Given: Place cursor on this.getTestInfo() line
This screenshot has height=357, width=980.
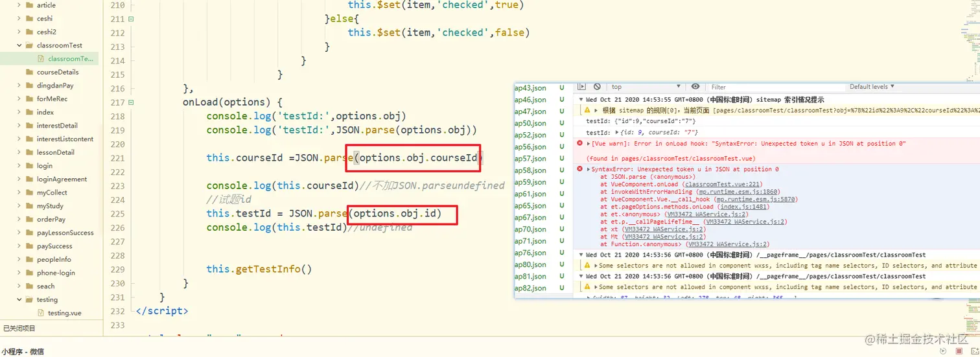Looking at the screenshot, I should coord(259,269).
